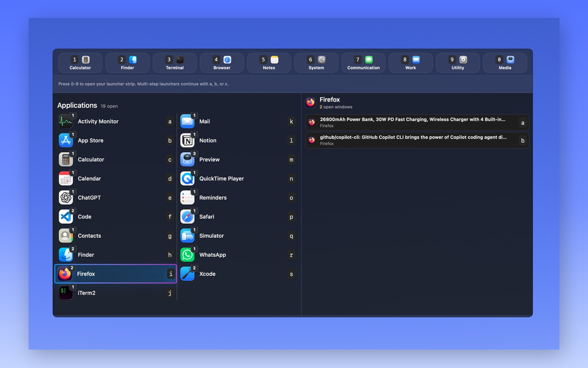Select the 'ChatGPT' label
Image resolution: width=588 pixels, height=368 pixels.
[89, 197]
